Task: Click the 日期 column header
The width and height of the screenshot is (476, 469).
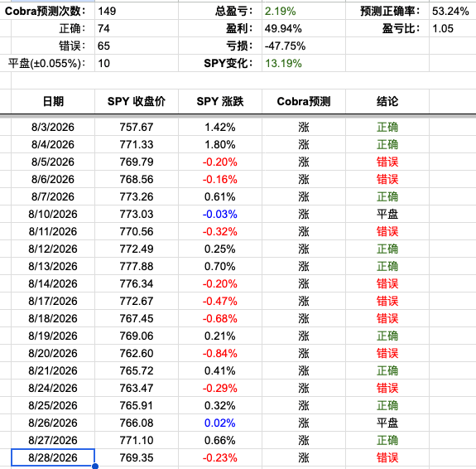Action: click(53, 101)
